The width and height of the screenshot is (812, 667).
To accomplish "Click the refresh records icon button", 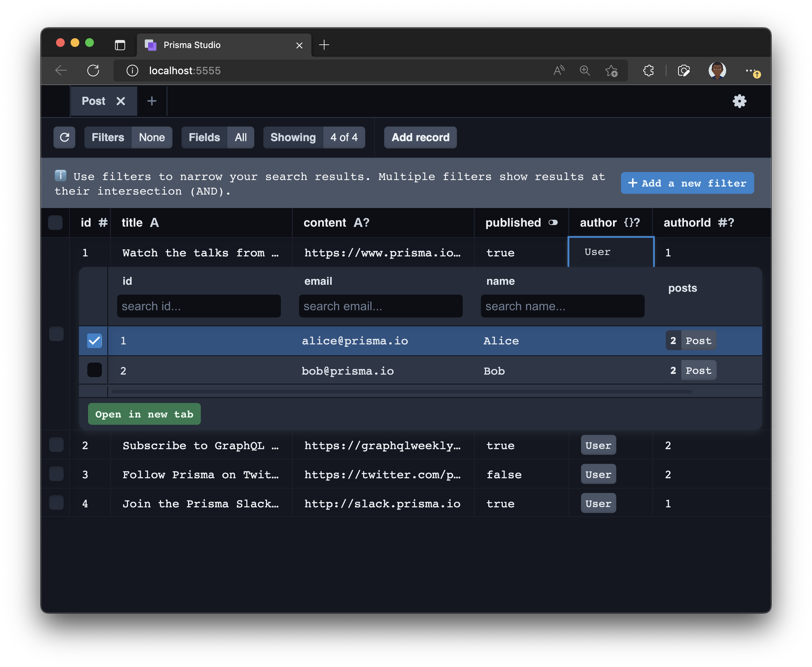I will tap(64, 137).
